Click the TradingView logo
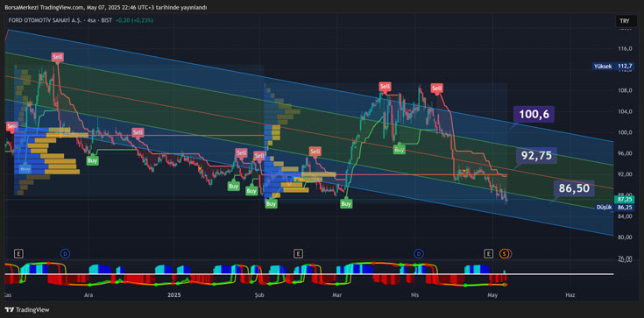The image size is (644, 318). (x=27, y=310)
